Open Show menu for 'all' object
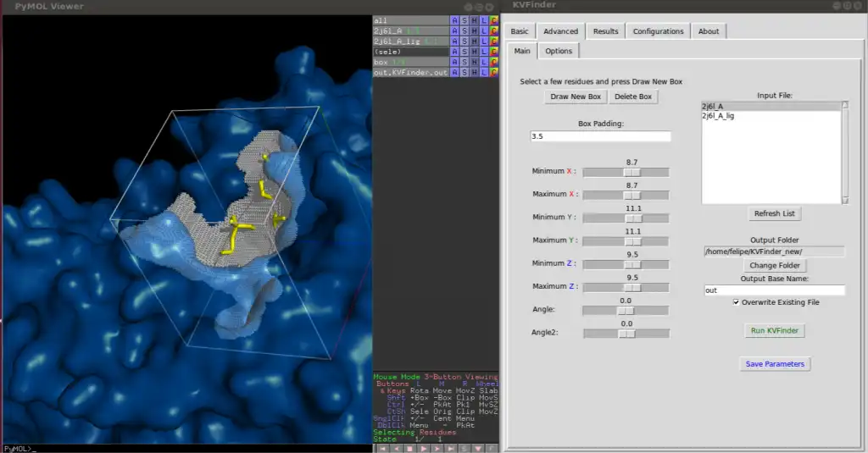 pos(465,20)
